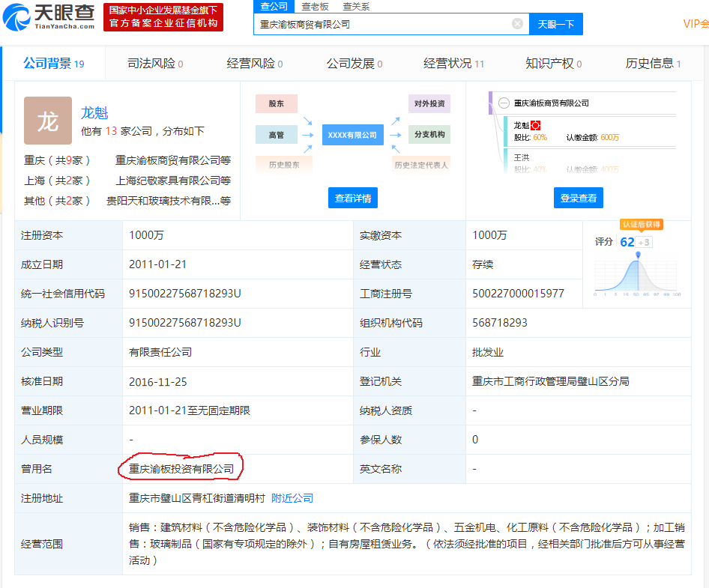Click the 登录查看 button
Viewport: 709px width, 588px height.
tap(579, 198)
